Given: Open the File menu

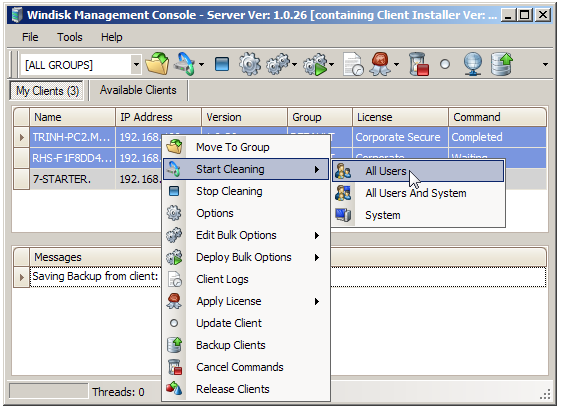Looking at the screenshot, I should pos(30,37).
